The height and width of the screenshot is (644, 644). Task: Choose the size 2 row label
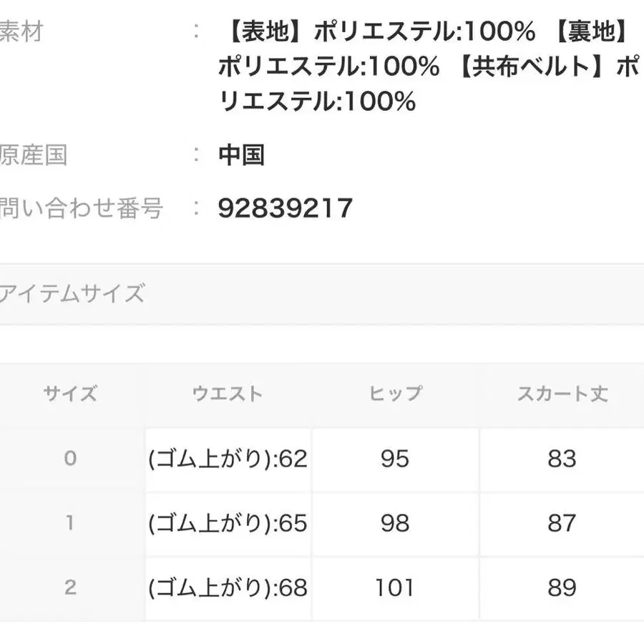(x=71, y=587)
